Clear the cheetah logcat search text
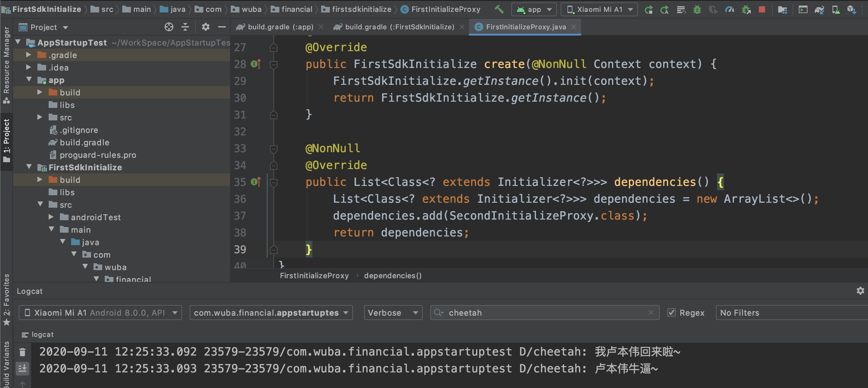 coord(651,313)
